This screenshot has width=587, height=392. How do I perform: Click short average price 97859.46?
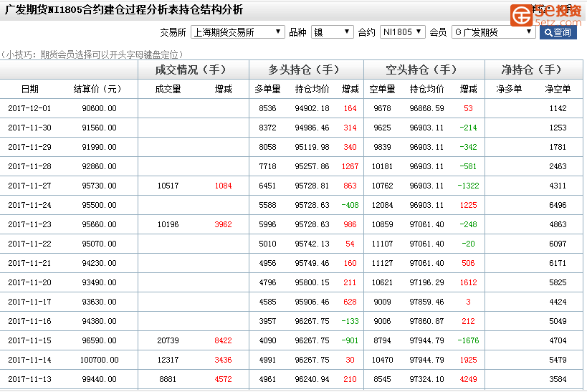click(x=426, y=302)
